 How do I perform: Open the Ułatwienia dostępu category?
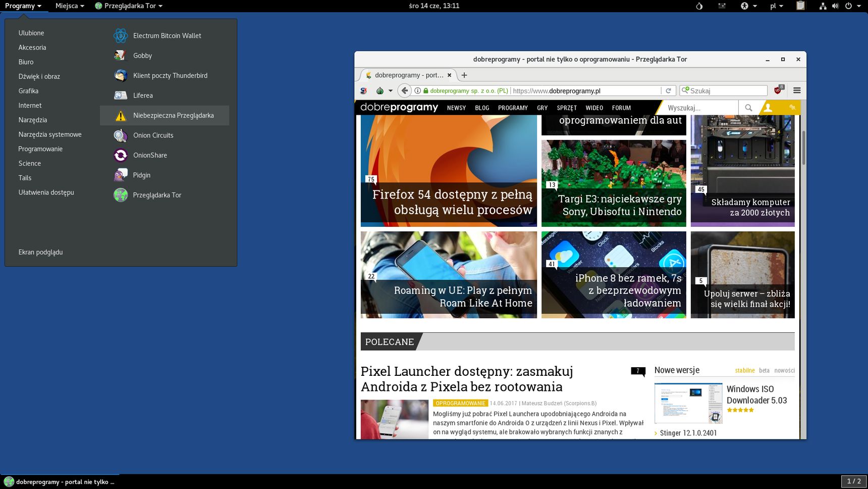(x=46, y=192)
